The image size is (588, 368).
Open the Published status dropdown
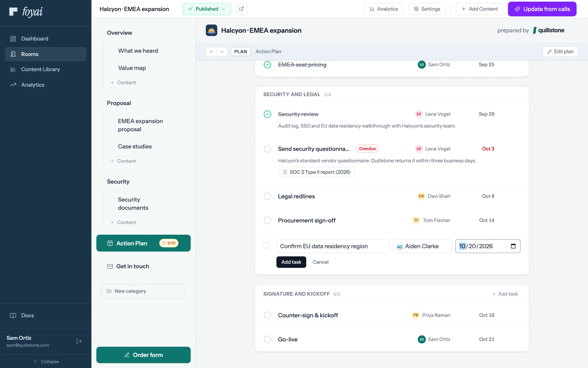(207, 9)
